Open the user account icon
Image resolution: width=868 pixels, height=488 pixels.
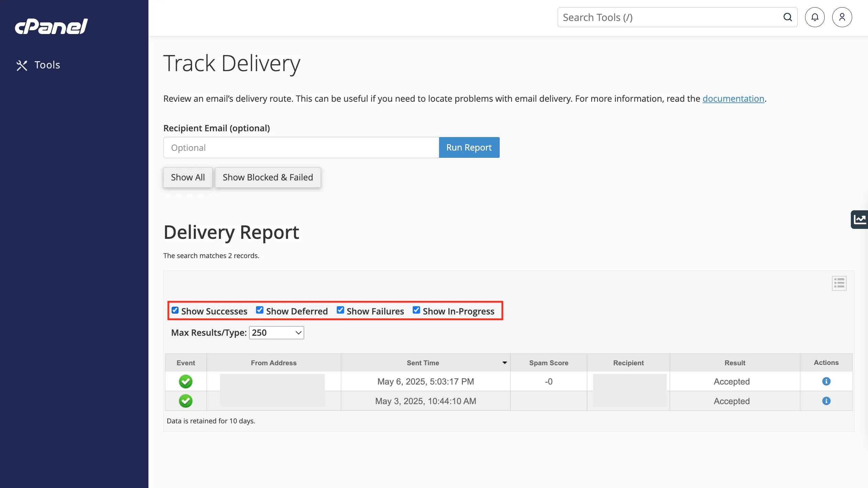(x=842, y=17)
